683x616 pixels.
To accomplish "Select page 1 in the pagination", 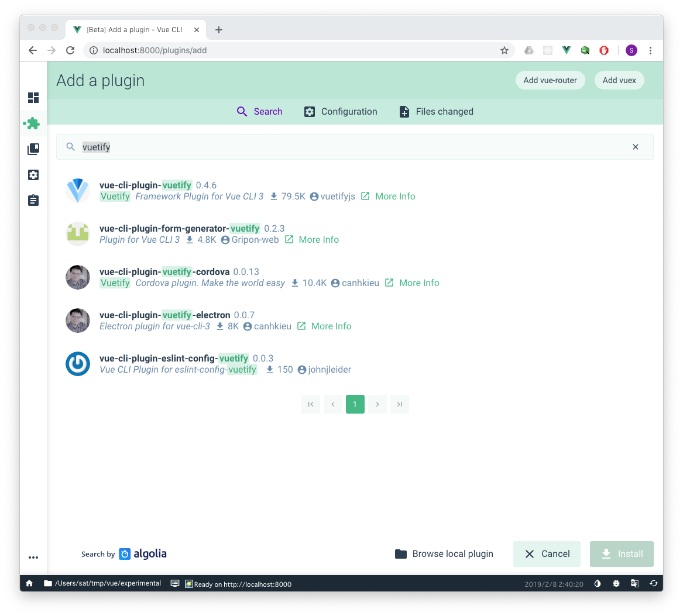I will 355,404.
